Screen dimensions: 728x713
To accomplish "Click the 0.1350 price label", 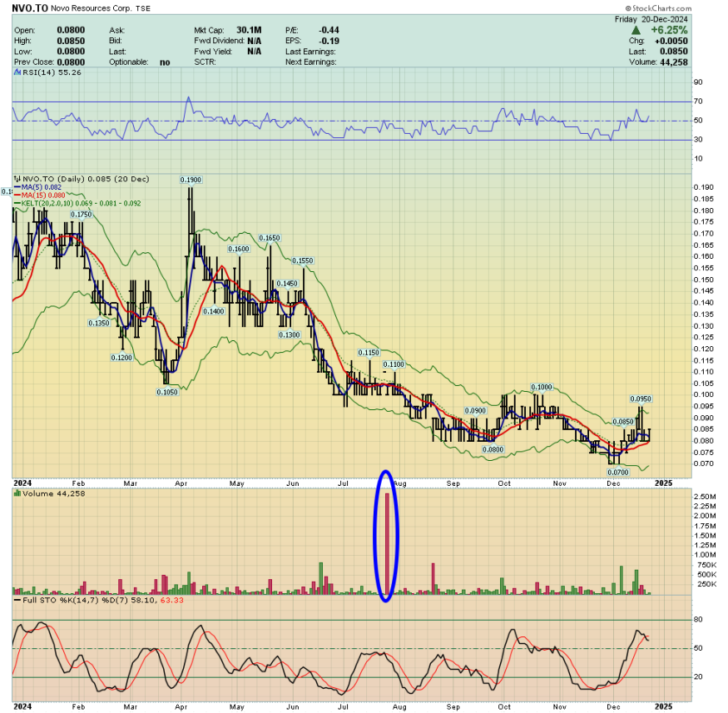I will (x=99, y=323).
